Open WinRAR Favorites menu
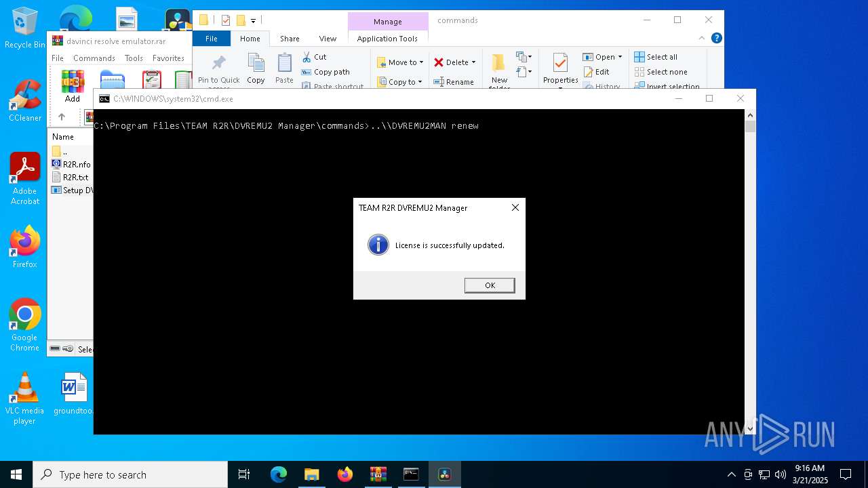868x488 pixels. point(168,58)
